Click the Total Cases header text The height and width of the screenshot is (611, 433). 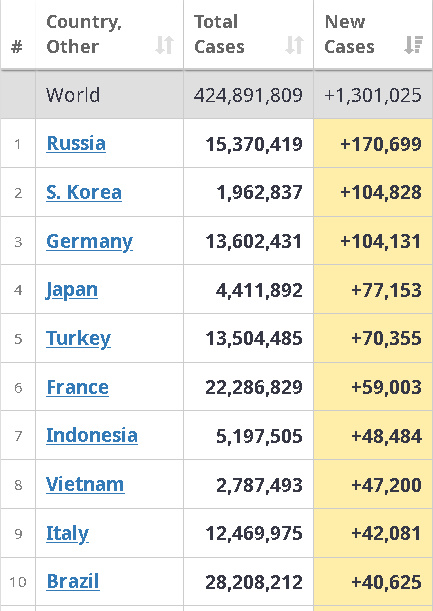point(219,34)
